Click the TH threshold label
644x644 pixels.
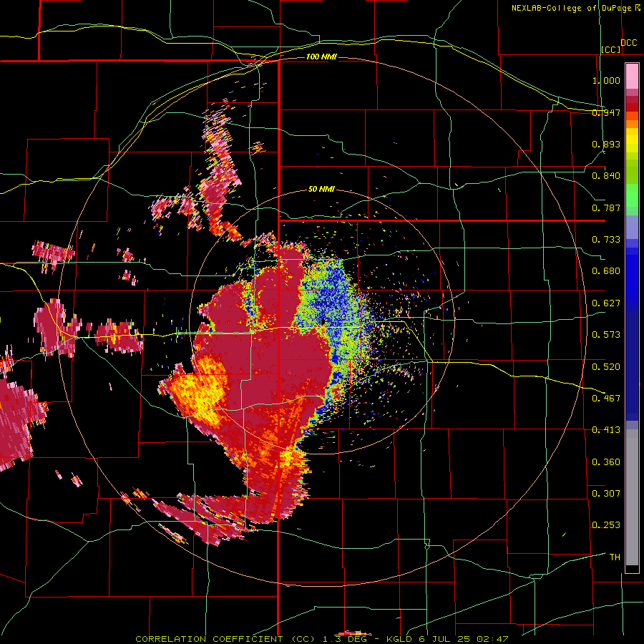pyautogui.click(x=615, y=557)
